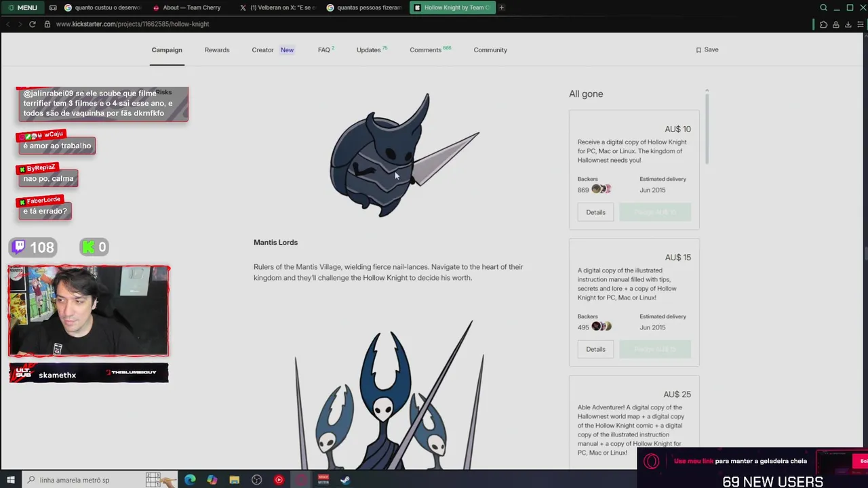Open the Updates tab
This screenshot has height=488, width=868.
[x=371, y=49]
